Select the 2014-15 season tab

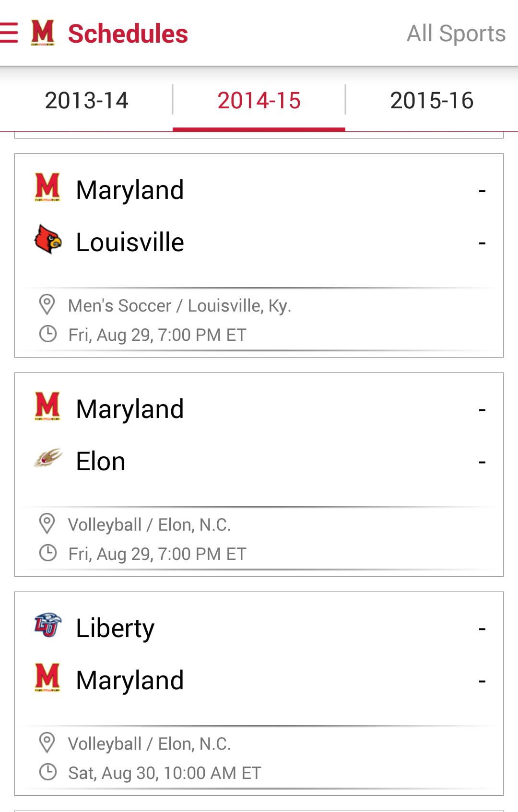pos(259,101)
